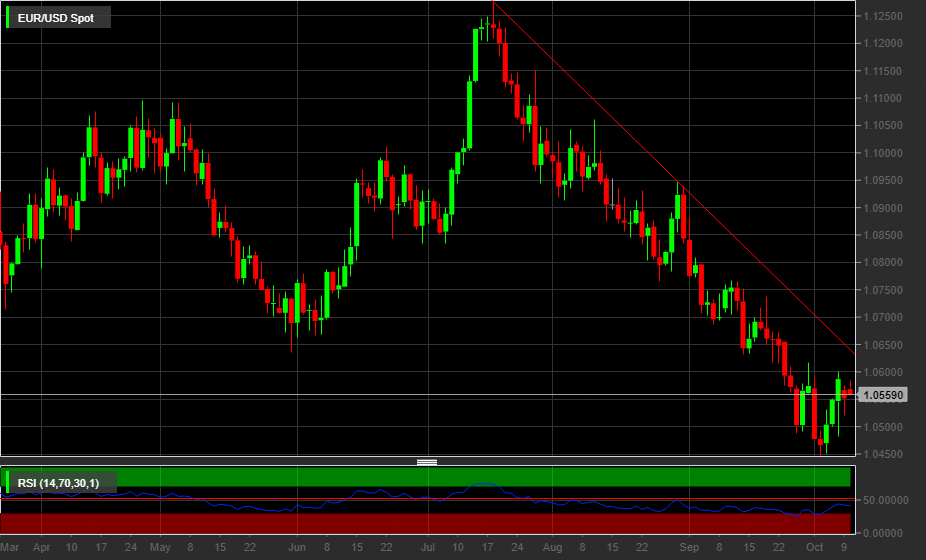This screenshot has height=560, width=926.
Task: Click the Mar date axis label
Action: coord(10,547)
